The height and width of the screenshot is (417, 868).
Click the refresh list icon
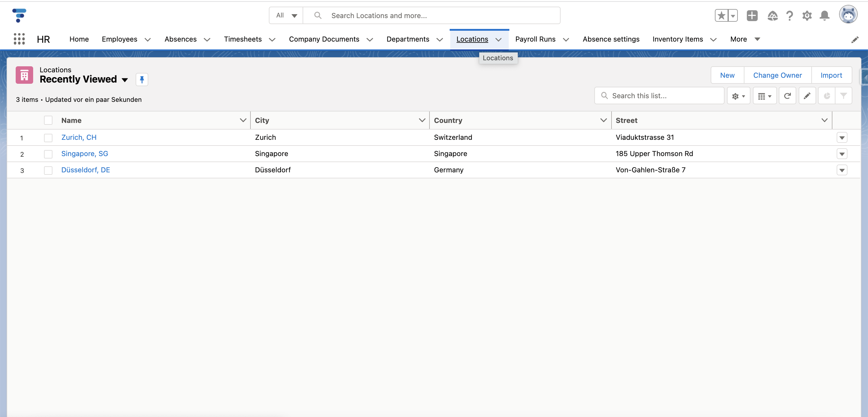[x=787, y=96]
